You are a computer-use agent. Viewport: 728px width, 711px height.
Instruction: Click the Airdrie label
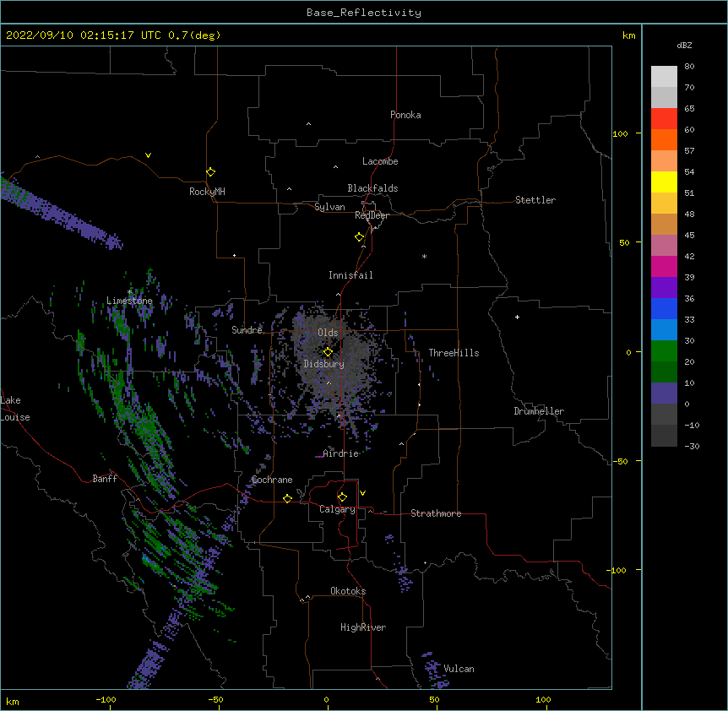[341, 453]
